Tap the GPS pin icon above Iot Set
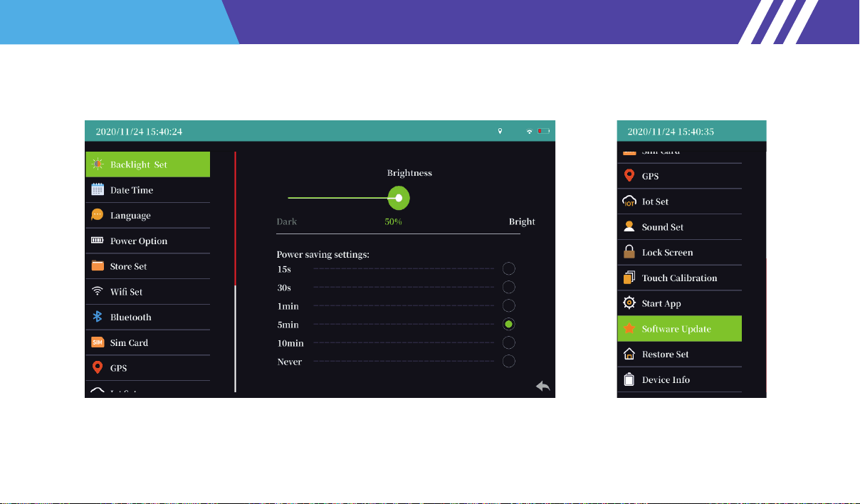This screenshot has width=860, height=504. (x=629, y=176)
